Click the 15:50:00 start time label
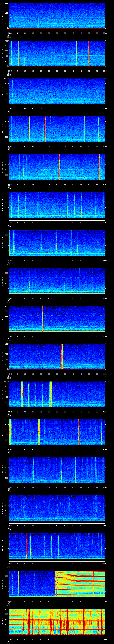 pos(9,639)
